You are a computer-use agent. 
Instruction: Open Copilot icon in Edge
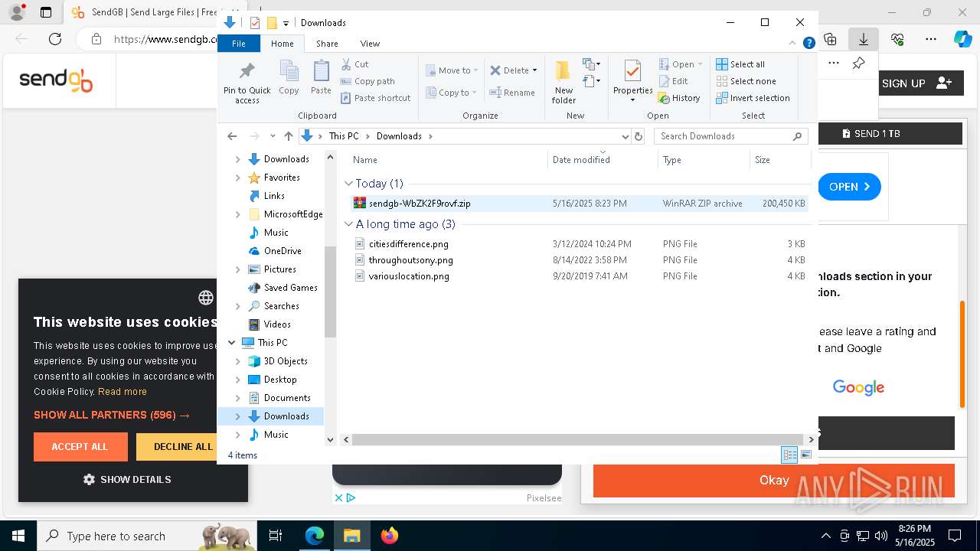pyautogui.click(x=963, y=39)
